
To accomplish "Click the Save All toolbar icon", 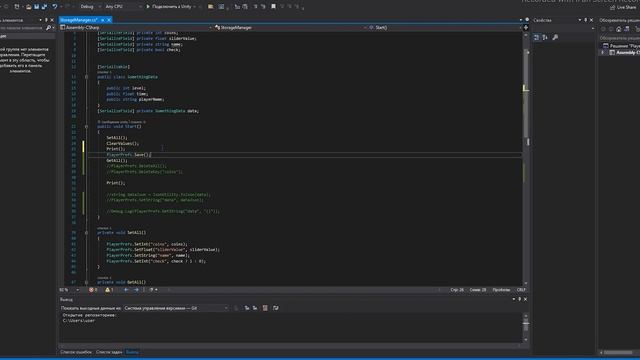I will point(44,7).
